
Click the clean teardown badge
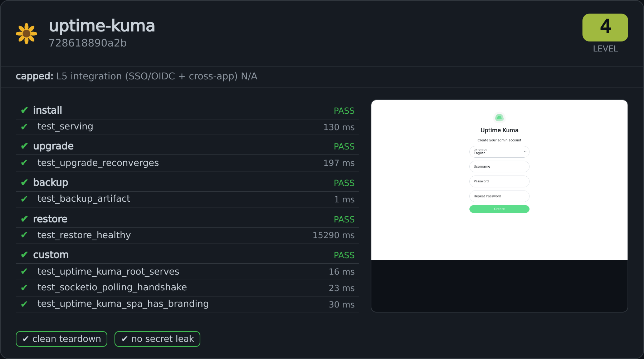point(62,339)
